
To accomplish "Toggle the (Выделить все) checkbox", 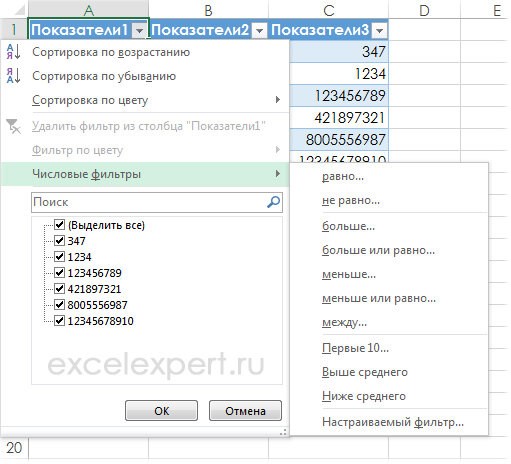I will [x=59, y=224].
